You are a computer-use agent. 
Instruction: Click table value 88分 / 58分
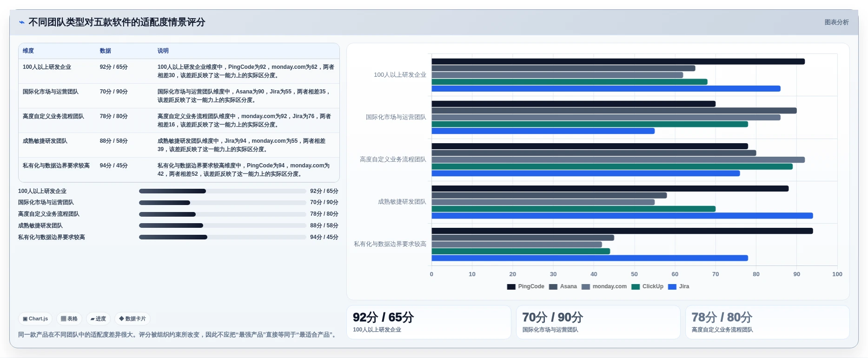coord(113,141)
